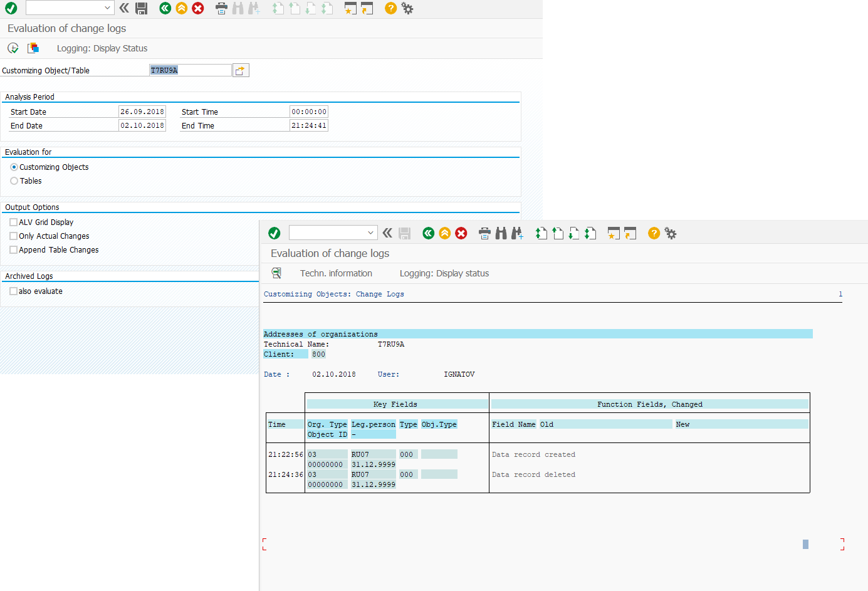The height and width of the screenshot is (591, 868).
Task: Click Save icon in selection screen toolbar
Action: tap(142, 8)
